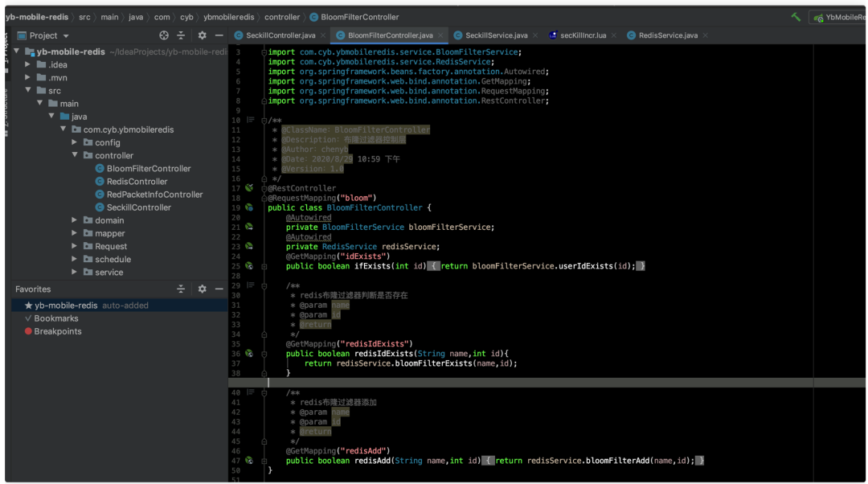
Task: Toggle fold marker for Javadoc at line 29
Action: point(264,285)
